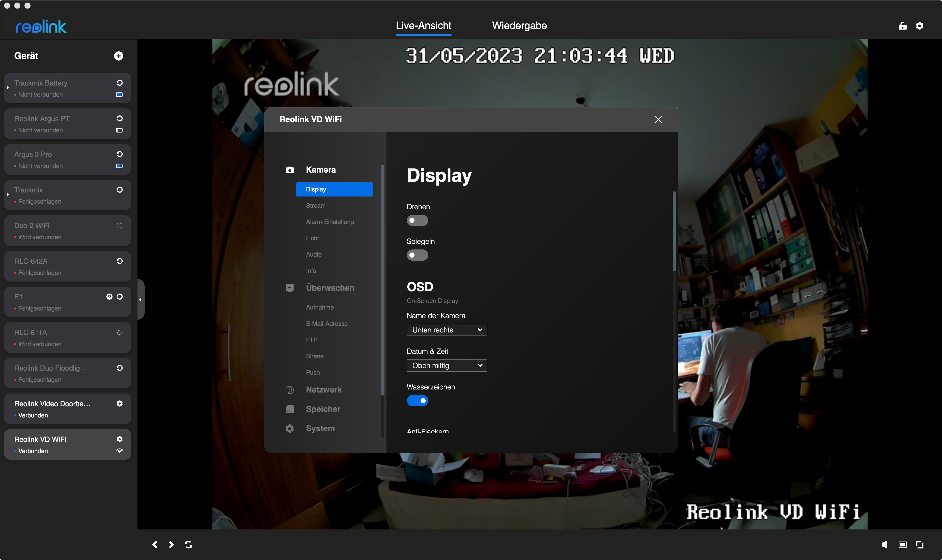The height and width of the screenshot is (560, 942).
Task: Click the refresh view icon in bottom bar
Action: pos(188,544)
